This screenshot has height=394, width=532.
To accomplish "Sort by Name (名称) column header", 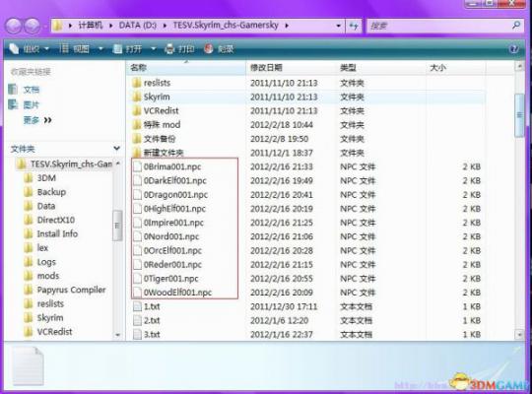I will click(186, 68).
